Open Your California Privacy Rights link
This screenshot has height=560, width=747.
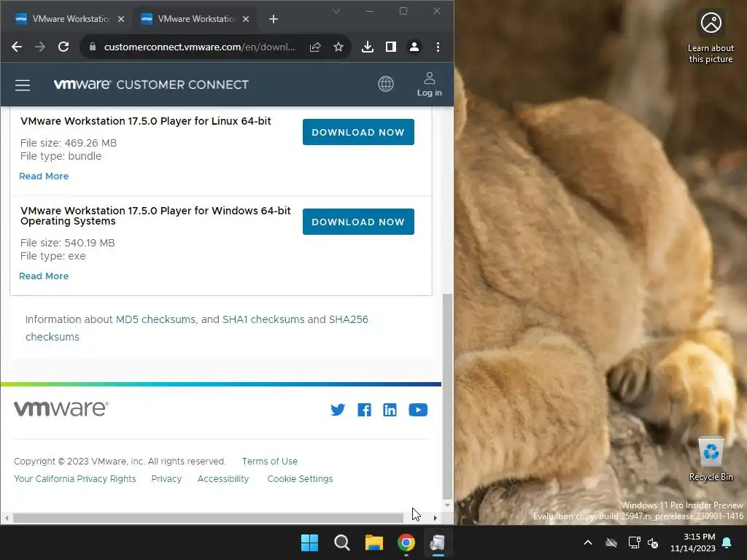[x=75, y=478]
